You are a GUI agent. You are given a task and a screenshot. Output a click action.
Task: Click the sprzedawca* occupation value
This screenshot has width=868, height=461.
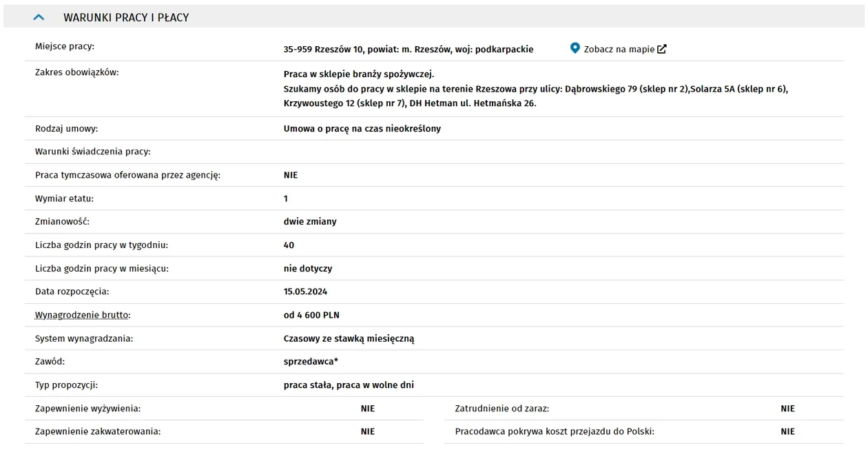(x=311, y=362)
